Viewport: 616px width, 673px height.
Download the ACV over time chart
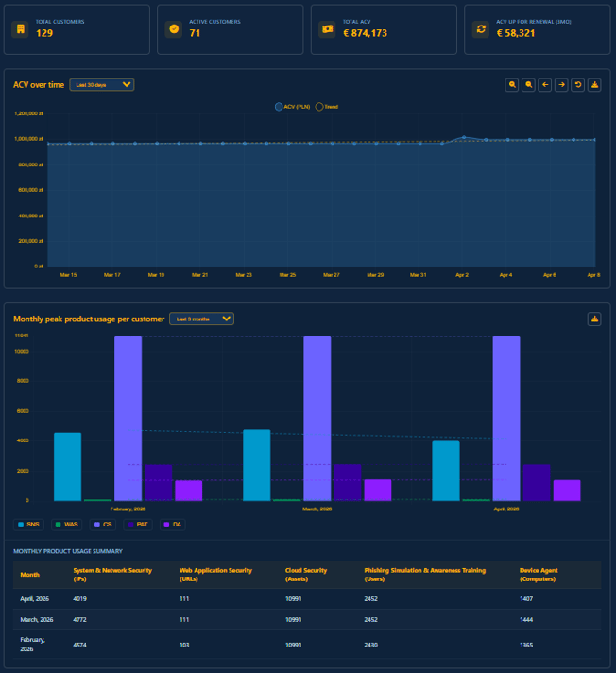tap(594, 85)
